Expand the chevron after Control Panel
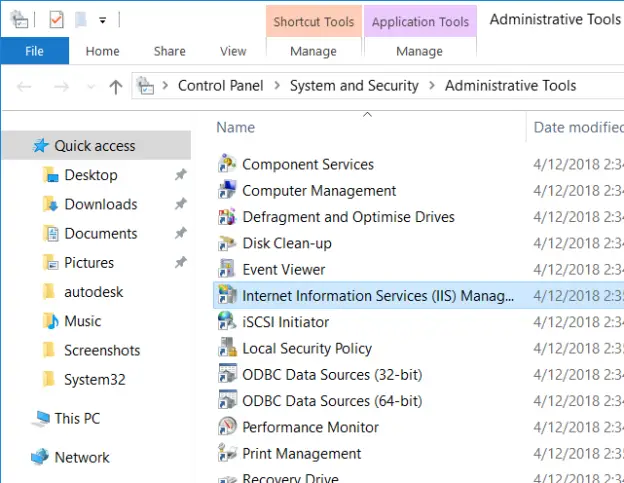624x483 pixels. (x=277, y=86)
